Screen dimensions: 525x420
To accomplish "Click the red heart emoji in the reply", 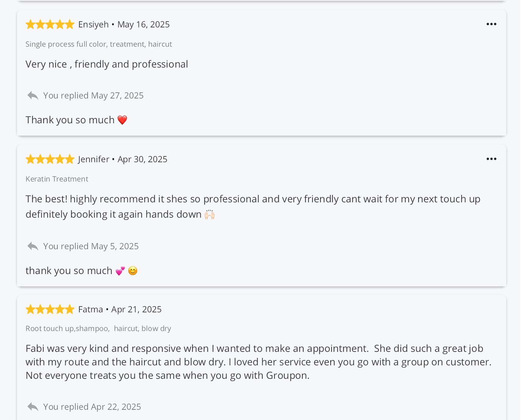I will (x=122, y=120).
